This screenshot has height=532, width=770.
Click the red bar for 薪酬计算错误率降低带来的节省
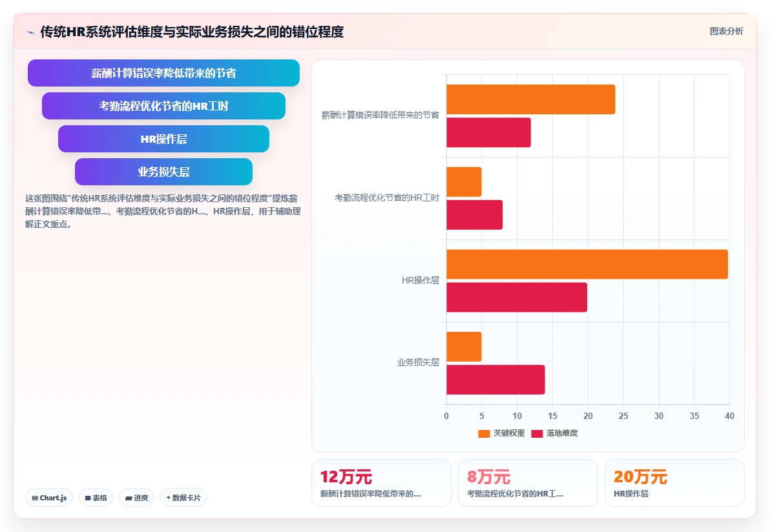[488, 132]
